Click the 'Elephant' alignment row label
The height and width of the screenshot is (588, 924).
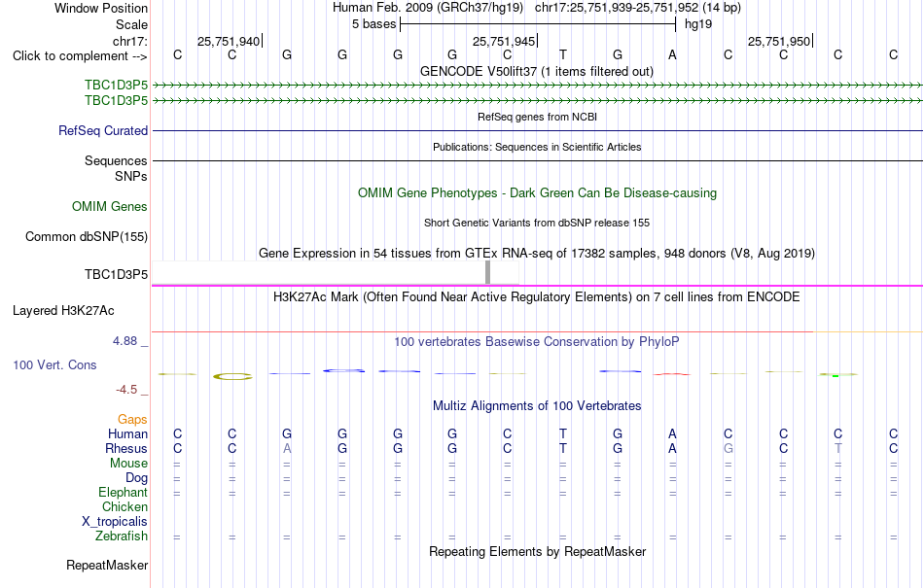click(x=124, y=492)
